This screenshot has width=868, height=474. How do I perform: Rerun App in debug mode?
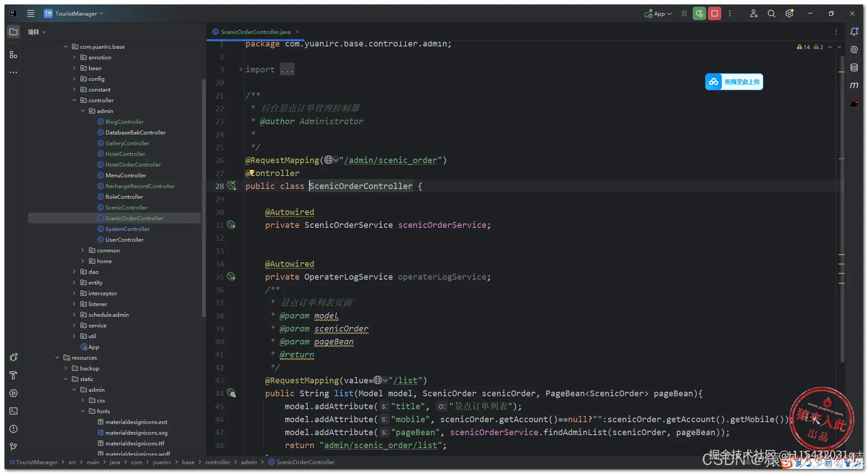click(699, 13)
